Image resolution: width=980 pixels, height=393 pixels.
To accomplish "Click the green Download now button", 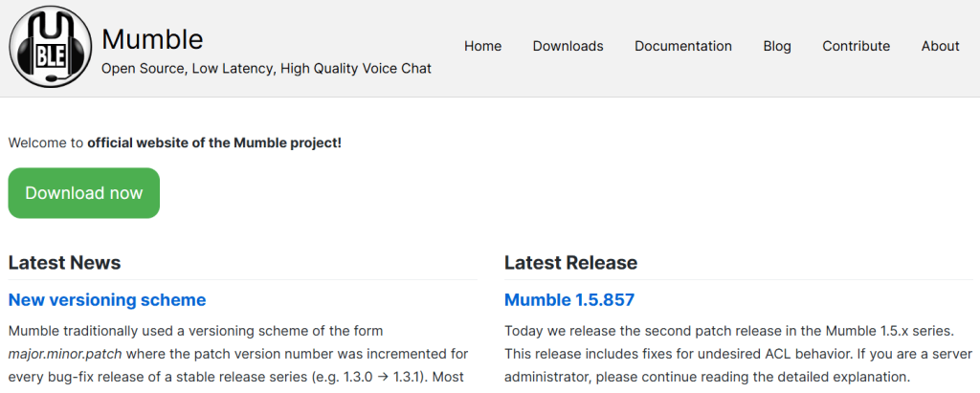I will pyautogui.click(x=84, y=193).
